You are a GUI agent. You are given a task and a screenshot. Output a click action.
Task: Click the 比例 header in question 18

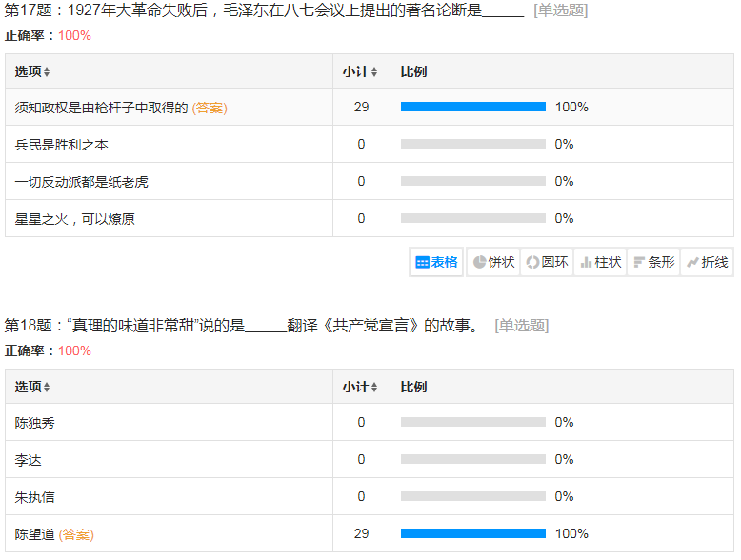[413, 387]
